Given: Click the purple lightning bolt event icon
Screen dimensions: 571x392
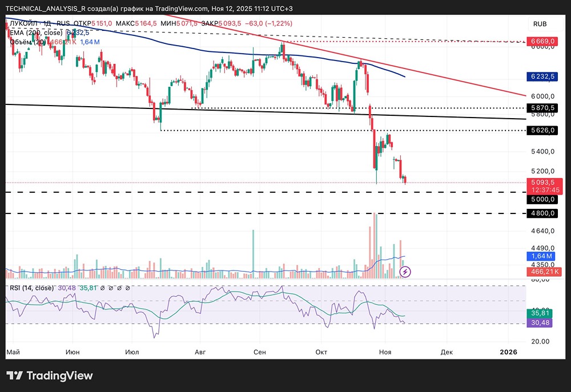Looking at the screenshot, I should click(405, 272).
